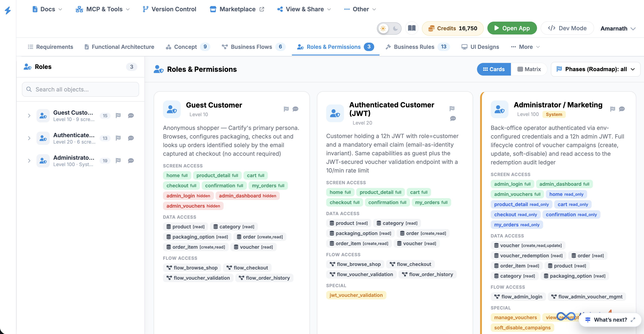Switch to the Business Flows tab
Screen dimensions: 644x334
click(253, 47)
